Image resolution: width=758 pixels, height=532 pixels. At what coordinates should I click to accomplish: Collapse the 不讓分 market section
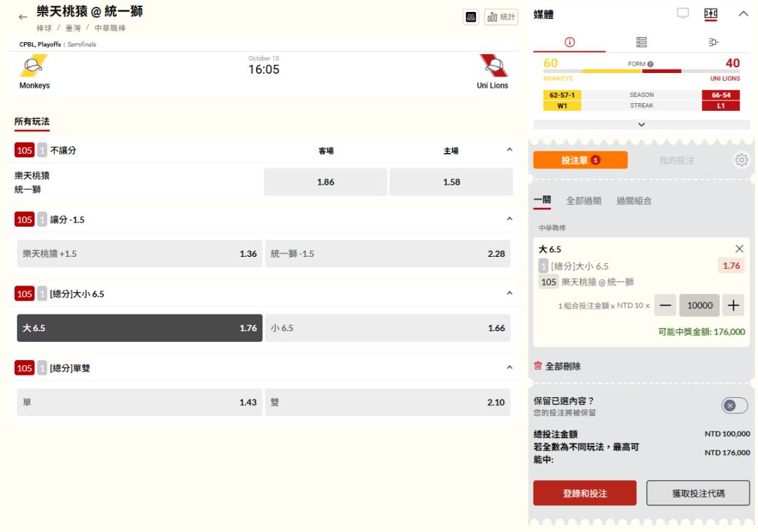[510, 150]
